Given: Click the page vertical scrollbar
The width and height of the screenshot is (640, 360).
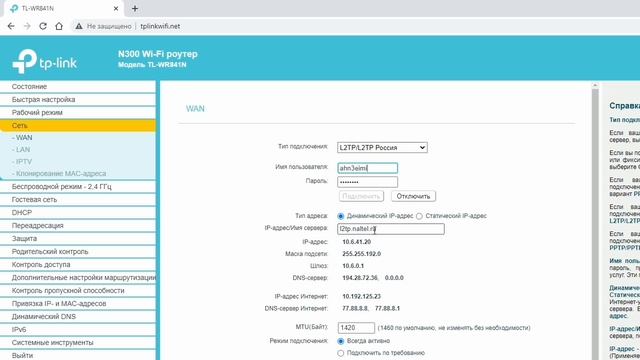Looking at the screenshot, I should pos(595,224).
